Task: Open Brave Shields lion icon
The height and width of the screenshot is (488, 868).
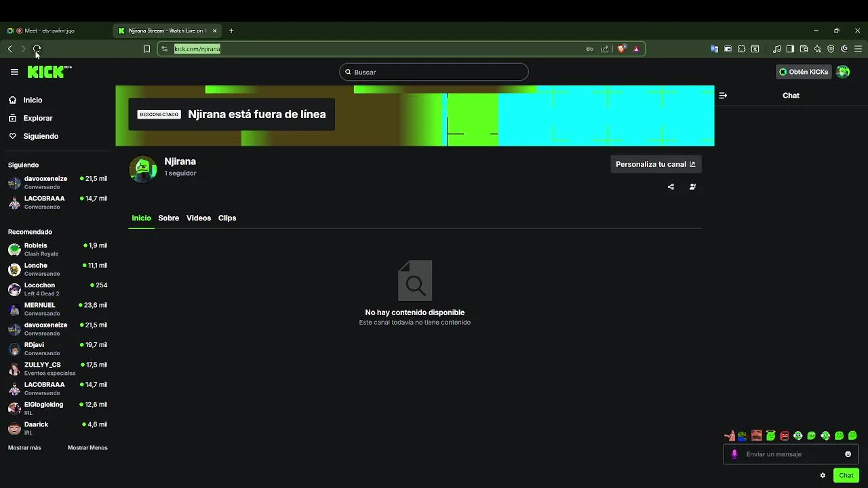Action: (x=622, y=49)
